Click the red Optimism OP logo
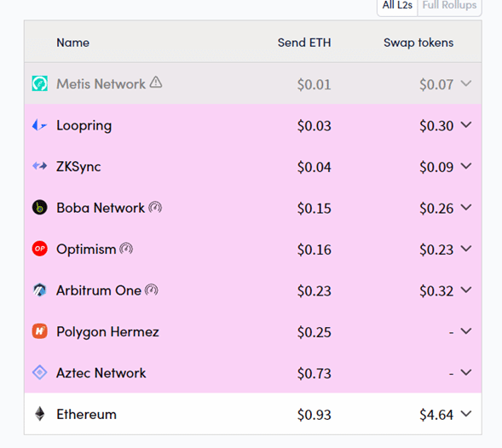Image resolution: width=502 pixels, height=448 pixels. point(40,249)
